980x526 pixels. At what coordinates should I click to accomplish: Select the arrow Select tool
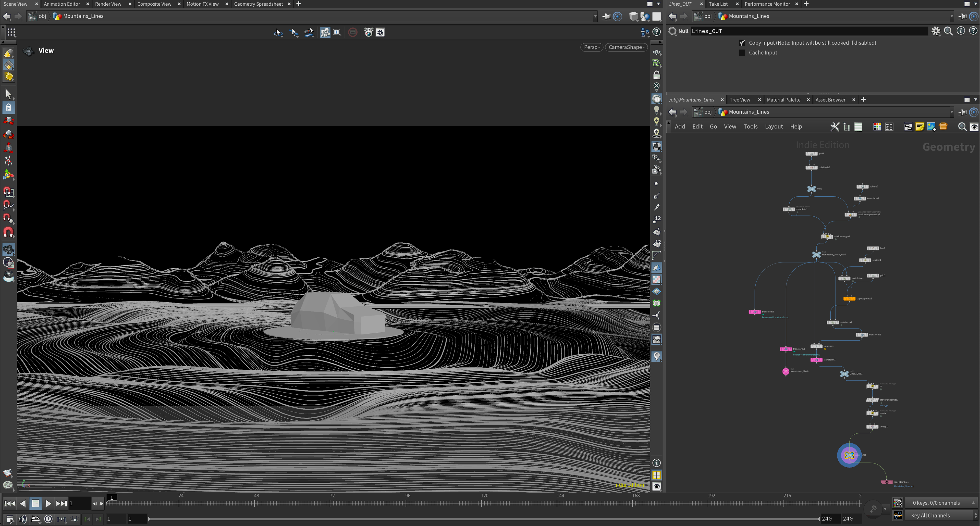click(x=8, y=94)
